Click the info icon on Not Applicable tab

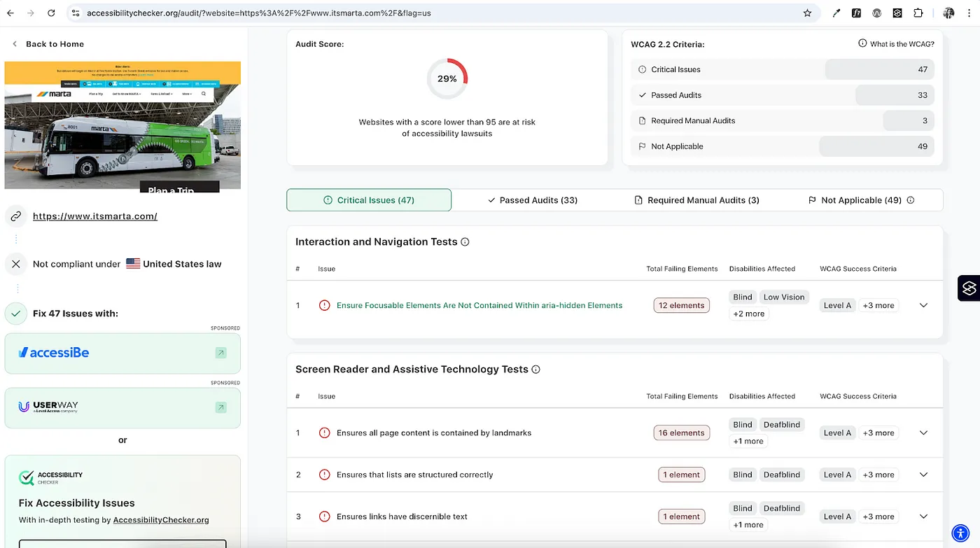pyautogui.click(x=911, y=200)
